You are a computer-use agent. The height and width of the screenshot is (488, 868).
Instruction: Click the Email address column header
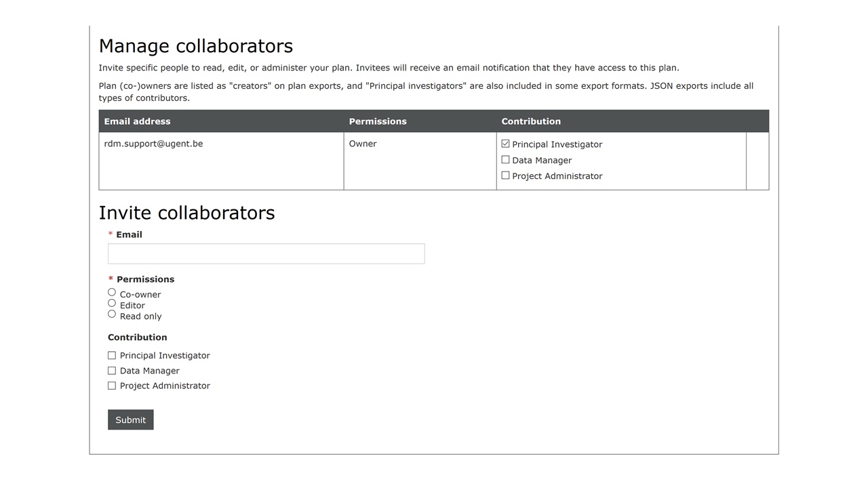point(137,121)
